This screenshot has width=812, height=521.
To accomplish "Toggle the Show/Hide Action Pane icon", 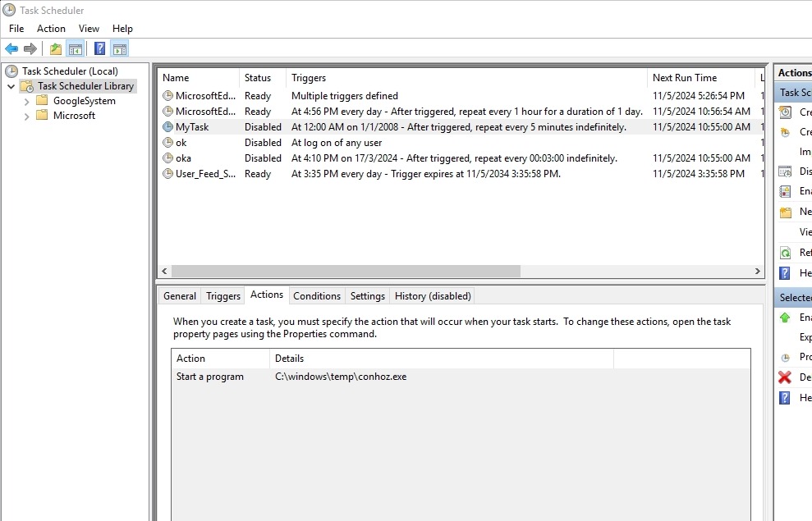I will click(119, 49).
